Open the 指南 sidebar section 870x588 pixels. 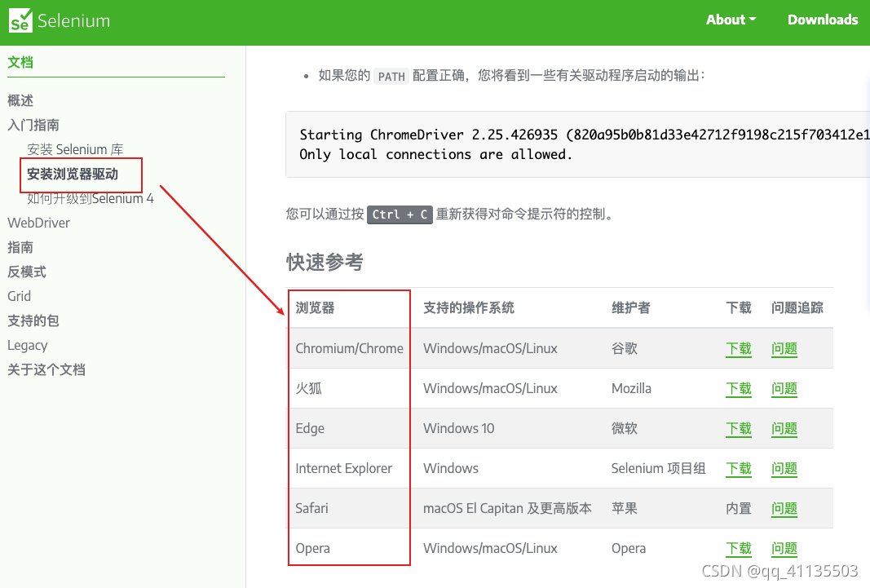pos(20,247)
